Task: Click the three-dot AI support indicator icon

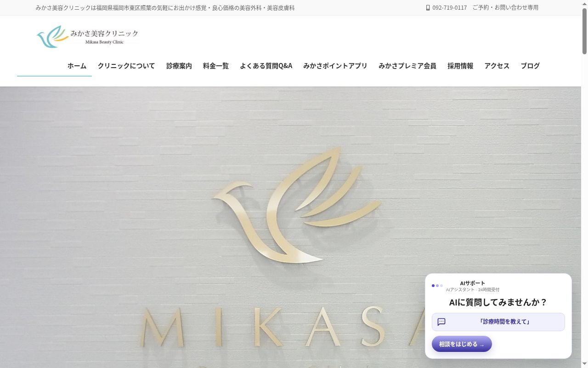Action: pyautogui.click(x=437, y=286)
